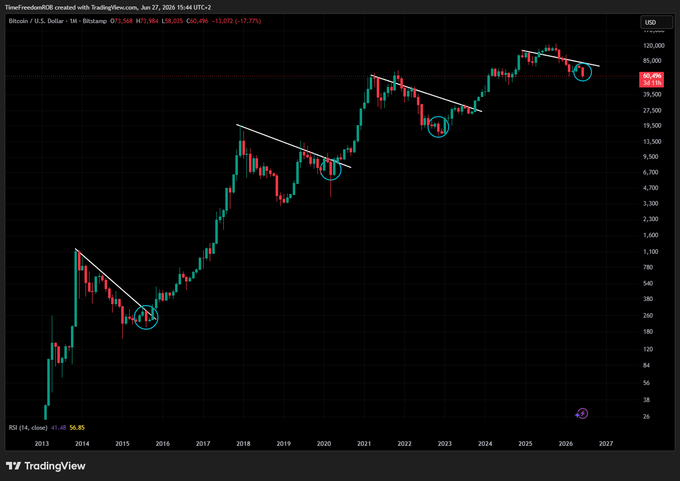The height and width of the screenshot is (481, 680).
Task: Open the USD currency selector
Action: (657, 22)
